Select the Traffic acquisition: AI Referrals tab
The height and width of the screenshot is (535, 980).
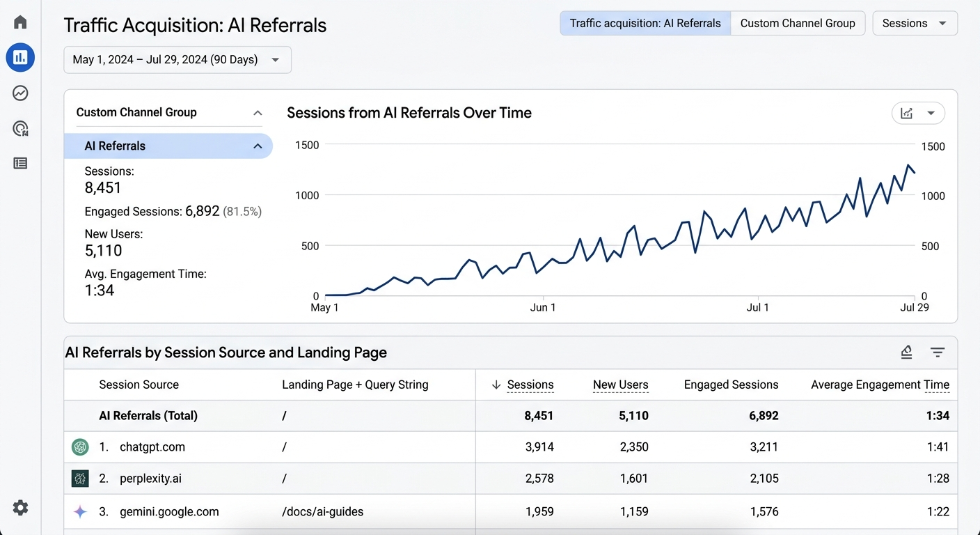coord(645,23)
